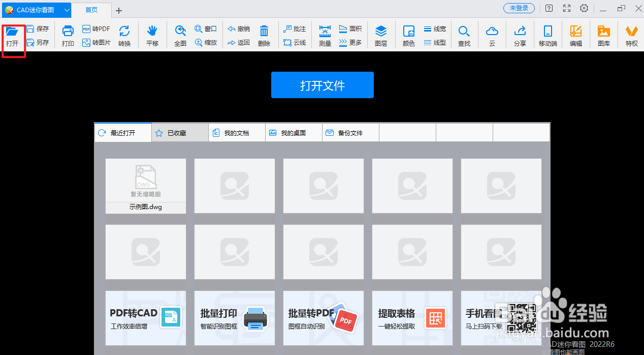Select 窗口 zoom window tool
644x355 pixels.
[206, 29]
